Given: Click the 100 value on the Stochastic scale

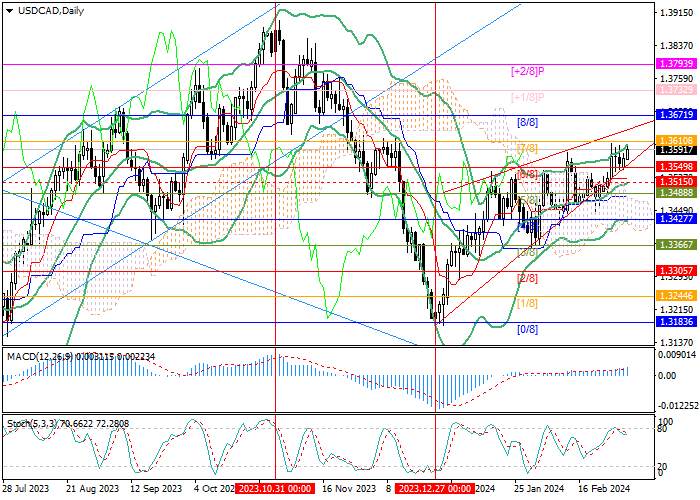Looking at the screenshot, I should click(x=666, y=421).
